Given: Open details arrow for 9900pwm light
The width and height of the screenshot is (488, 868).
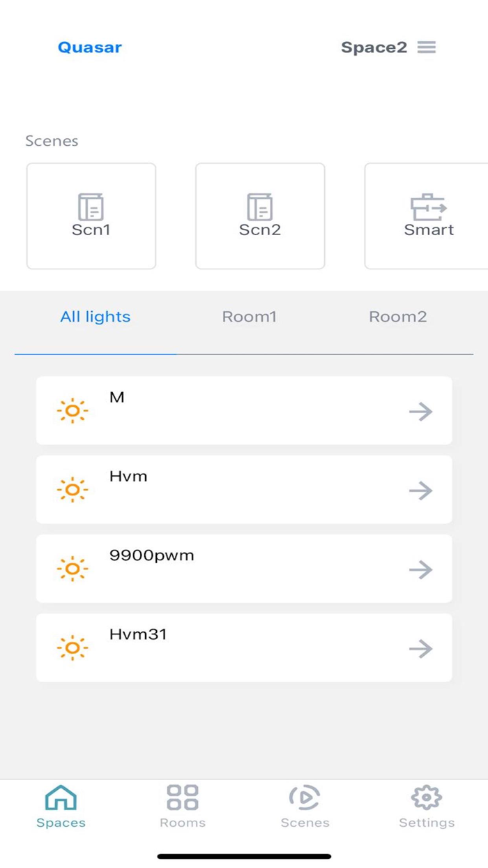Looking at the screenshot, I should click(420, 570).
